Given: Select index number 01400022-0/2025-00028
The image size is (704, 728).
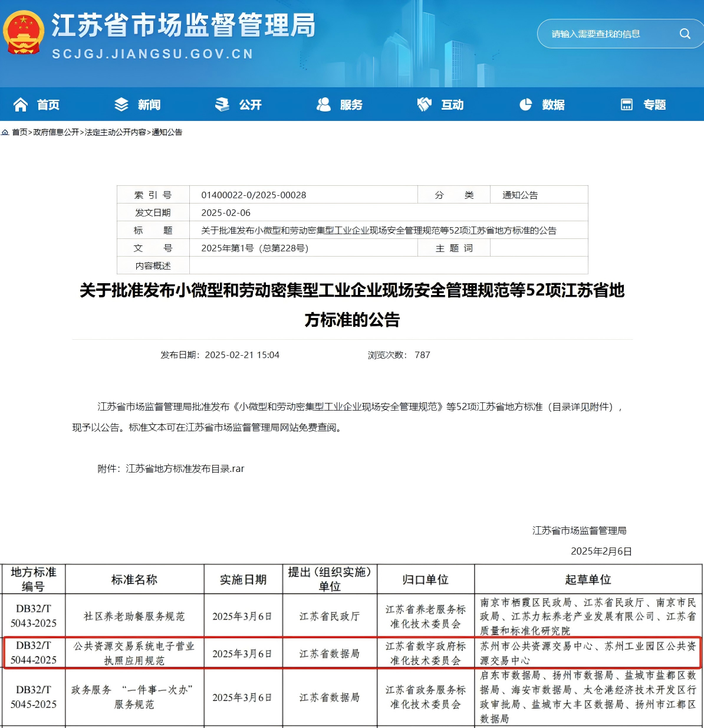Looking at the screenshot, I should click(254, 195).
